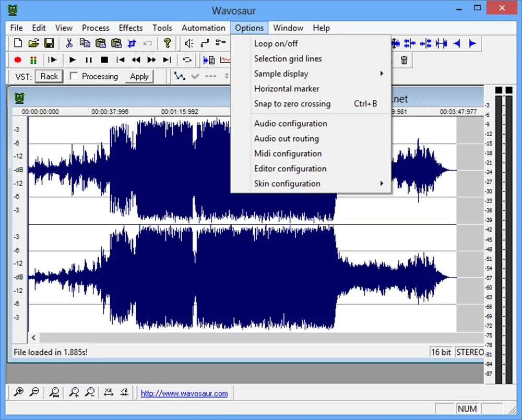Open help via yellow question mark icon
Screen dimensions: 522x420
click(167, 43)
